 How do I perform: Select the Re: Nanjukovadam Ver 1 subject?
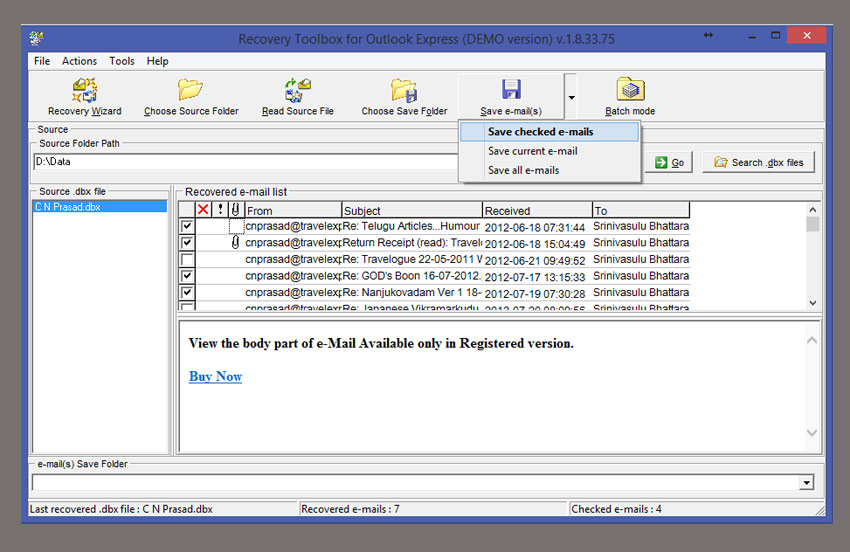tap(412, 292)
